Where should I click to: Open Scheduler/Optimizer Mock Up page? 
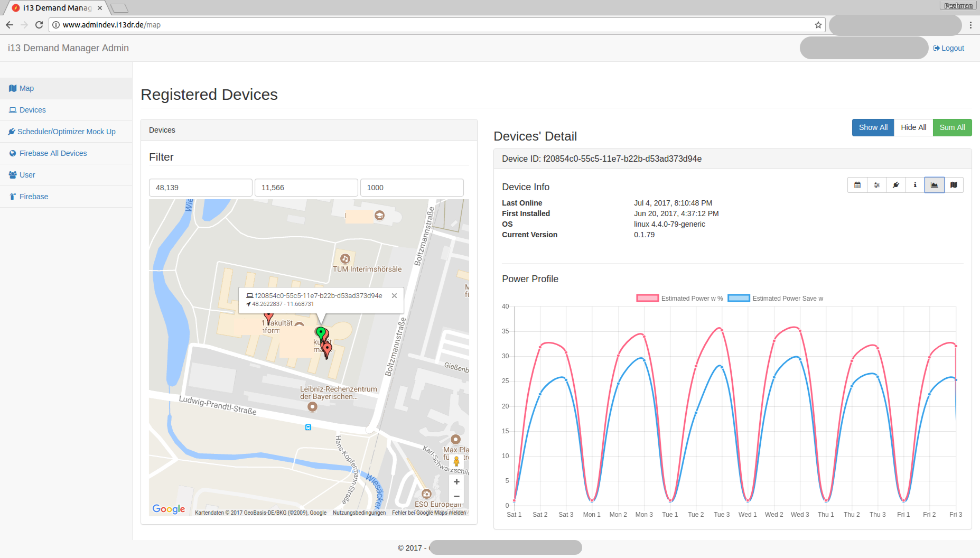(66, 132)
